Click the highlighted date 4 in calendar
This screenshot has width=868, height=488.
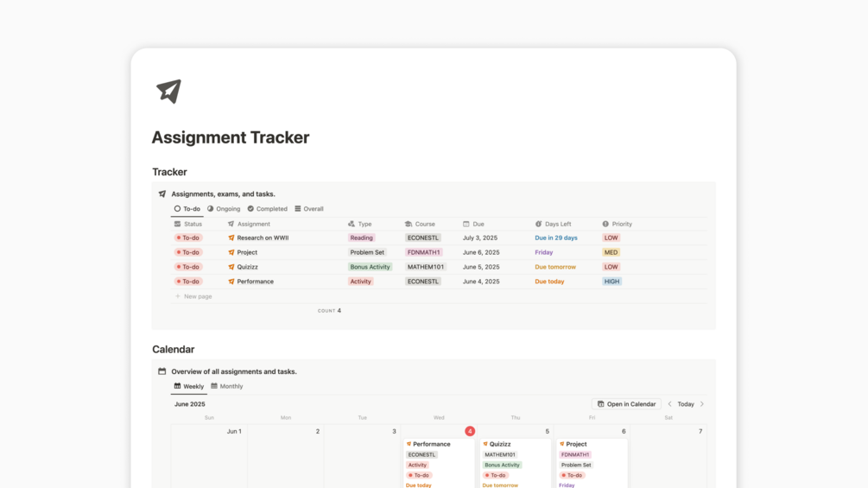pos(470,431)
